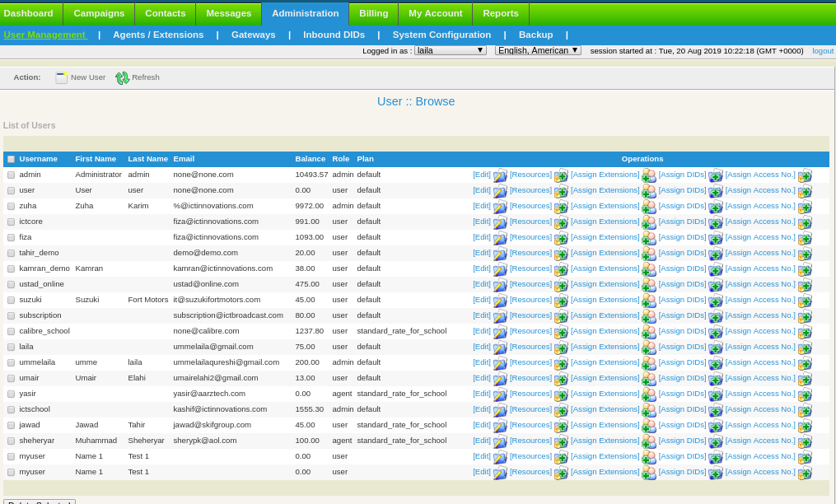The width and height of the screenshot is (836, 504).
Task: Click the Username column header
Action: [x=39, y=159]
